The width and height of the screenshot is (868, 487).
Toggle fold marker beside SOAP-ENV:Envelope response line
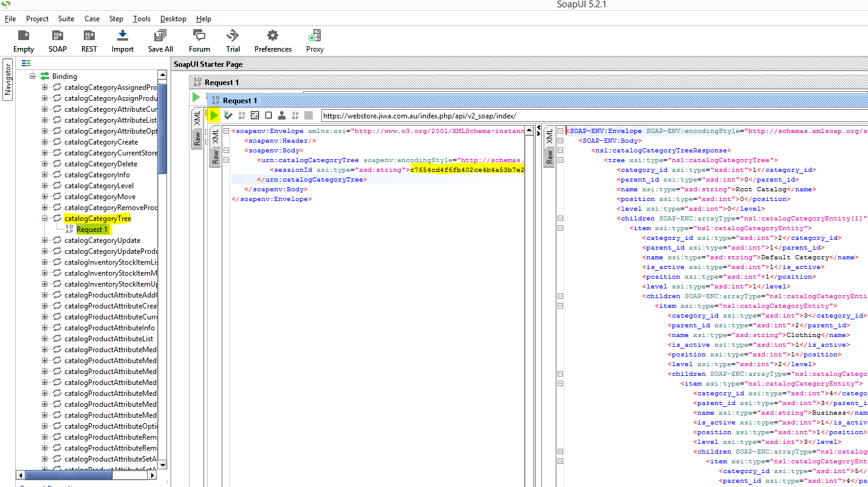560,131
